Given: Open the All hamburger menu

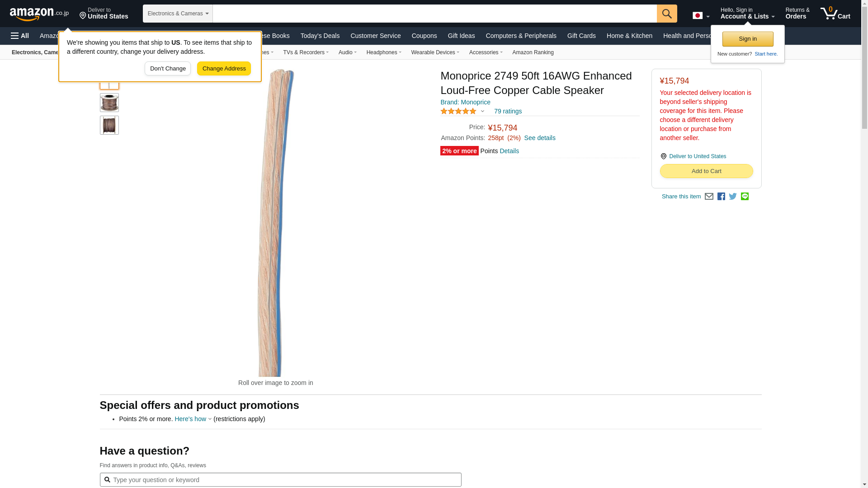Looking at the screenshot, I should [x=20, y=36].
